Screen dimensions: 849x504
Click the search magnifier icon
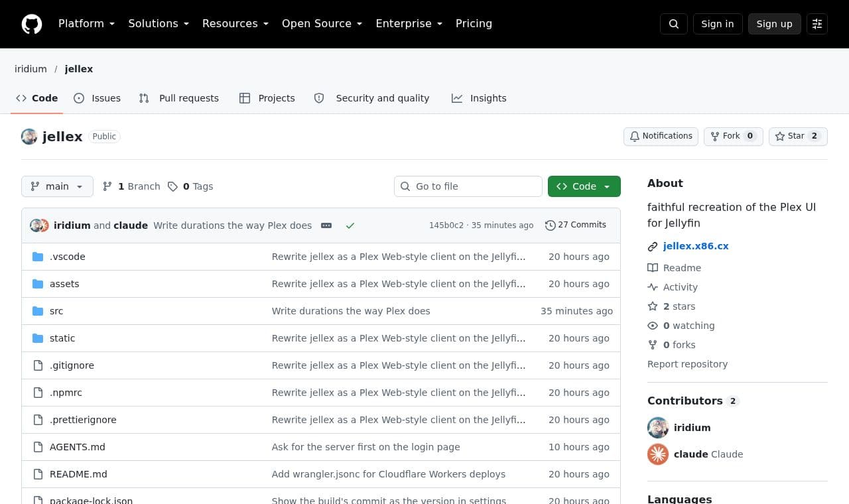point(674,24)
